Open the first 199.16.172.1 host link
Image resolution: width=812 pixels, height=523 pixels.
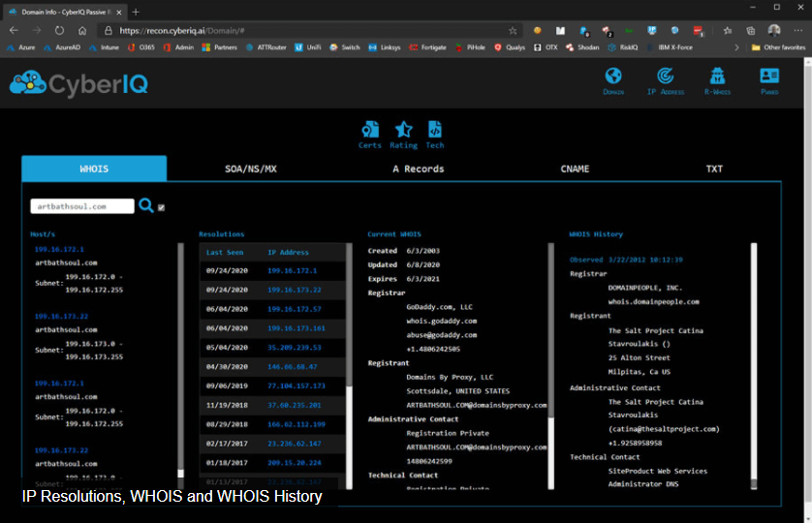coord(59,249)
